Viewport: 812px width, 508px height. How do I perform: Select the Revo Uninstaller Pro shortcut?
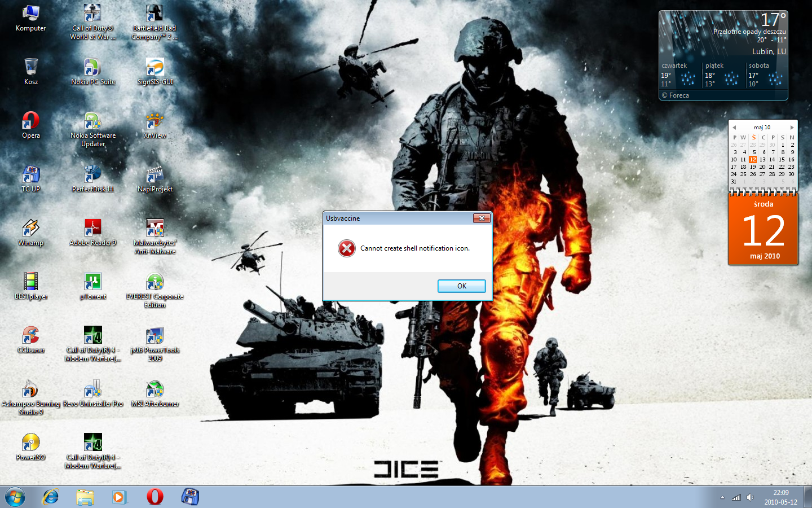[x=93, y=393]
